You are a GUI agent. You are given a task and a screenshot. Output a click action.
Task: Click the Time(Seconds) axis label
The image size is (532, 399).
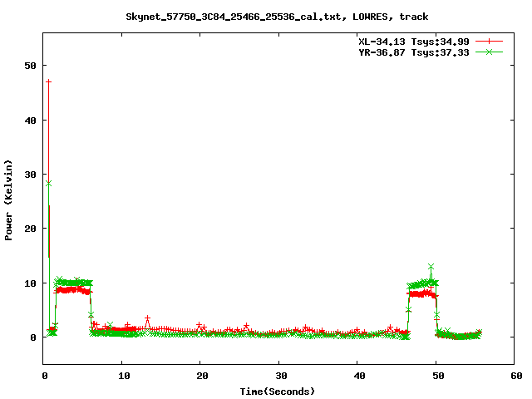click(278, 392)
